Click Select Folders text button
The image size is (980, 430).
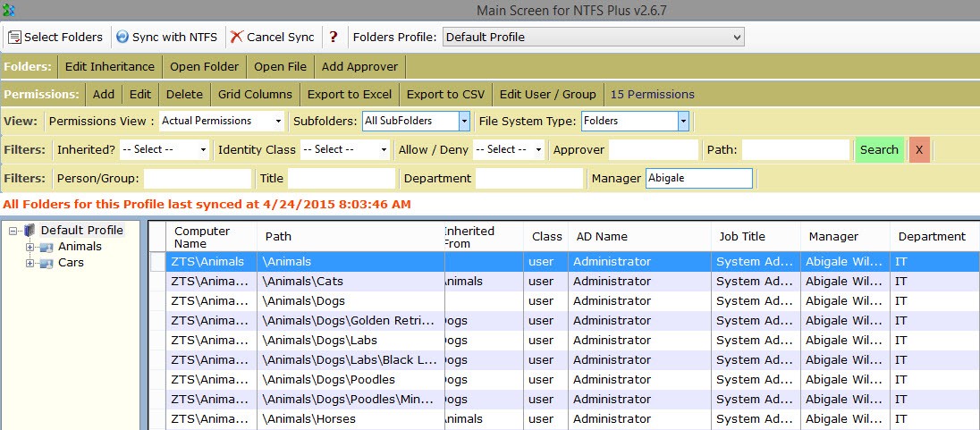pos(63,37)
